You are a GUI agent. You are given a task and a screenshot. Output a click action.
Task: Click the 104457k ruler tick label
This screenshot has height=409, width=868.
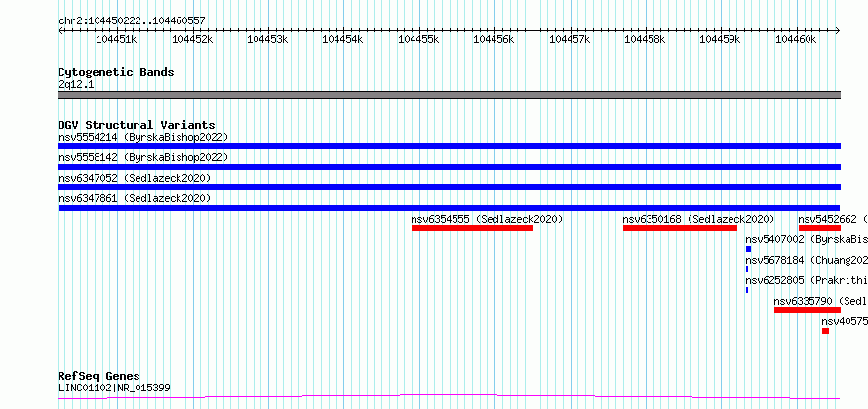click(x=570, y=39)
